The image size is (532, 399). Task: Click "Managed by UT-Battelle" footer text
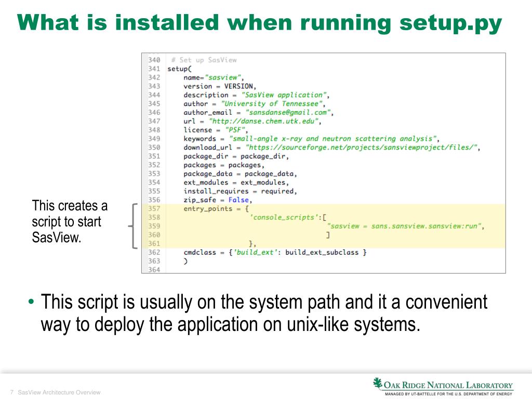[x=448, y=394]
